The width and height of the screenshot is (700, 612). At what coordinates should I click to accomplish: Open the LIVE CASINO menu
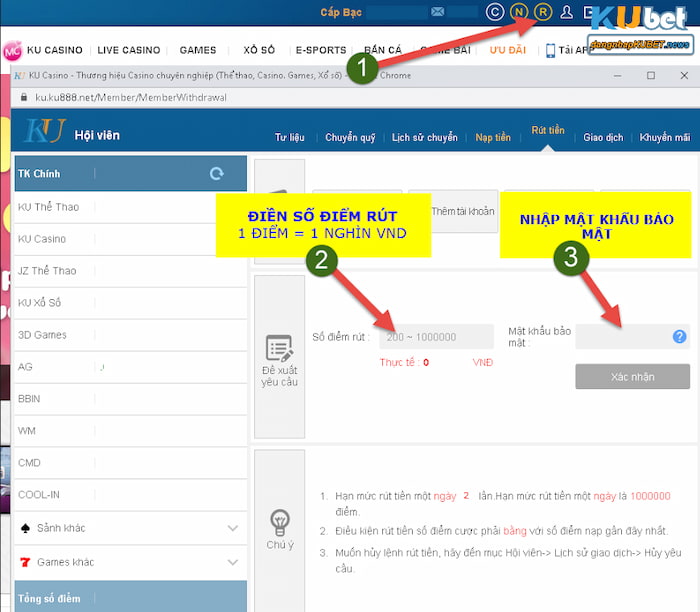(129, 50)
